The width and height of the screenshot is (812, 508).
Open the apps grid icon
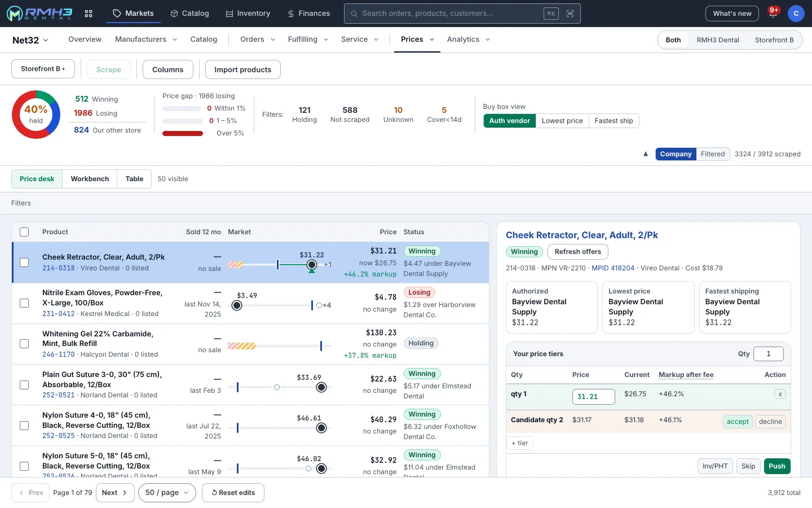tap(89, 14)
